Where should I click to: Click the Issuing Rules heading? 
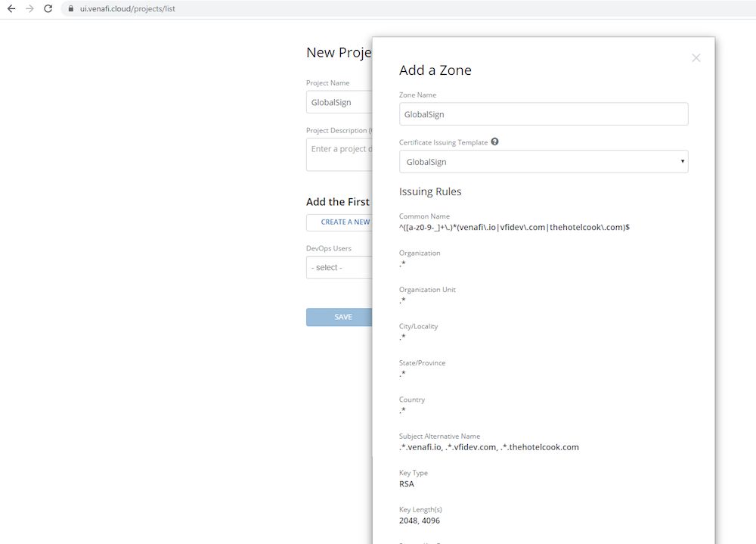(430, 191)
